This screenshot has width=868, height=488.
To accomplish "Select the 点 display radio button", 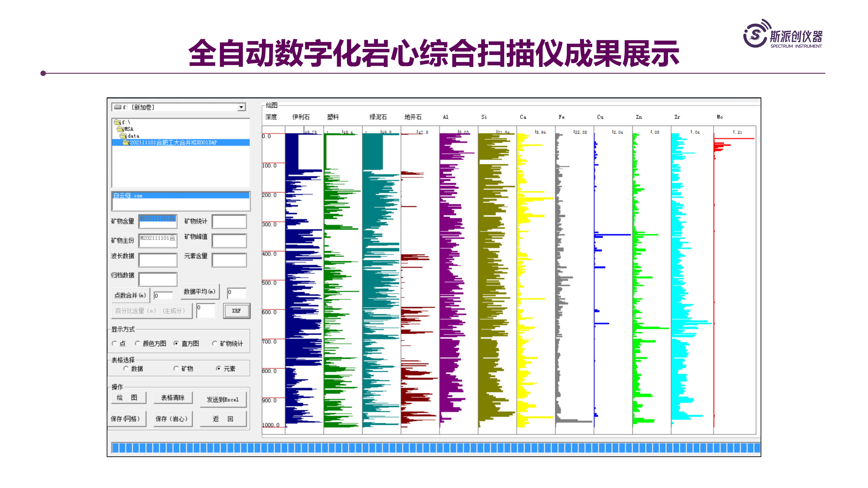I will tap(115, 344).
